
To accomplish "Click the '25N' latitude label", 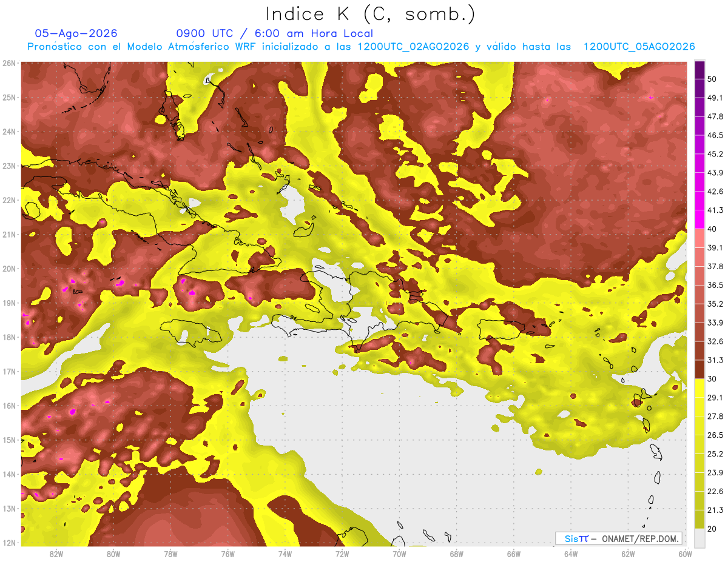I will click(9, 97).
